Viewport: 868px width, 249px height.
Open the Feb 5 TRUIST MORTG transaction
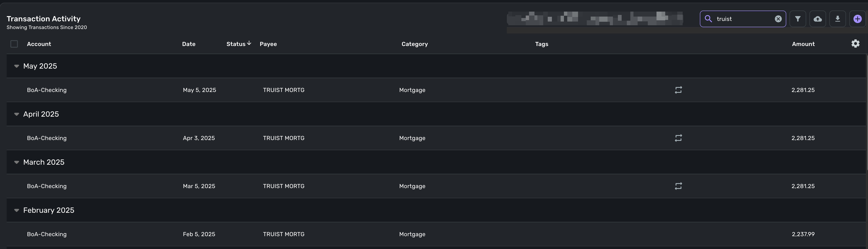pyautogui.click(x=436, y=234)
